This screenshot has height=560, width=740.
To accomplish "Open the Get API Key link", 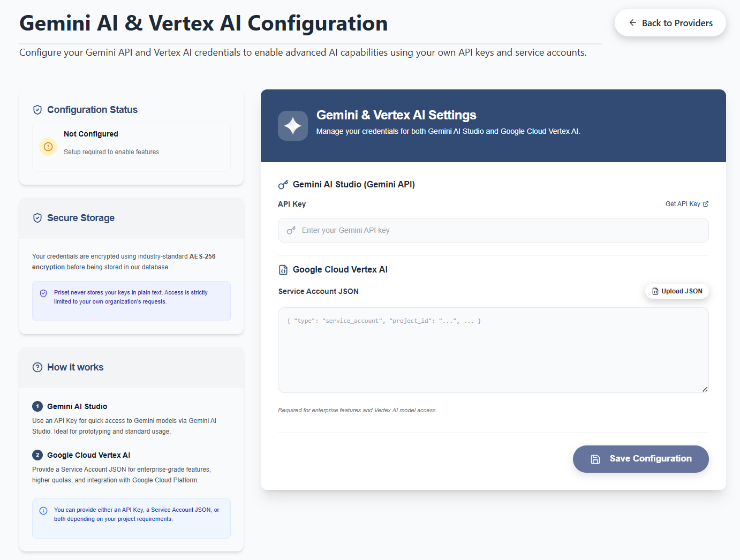I will click(x=687, y=204).
